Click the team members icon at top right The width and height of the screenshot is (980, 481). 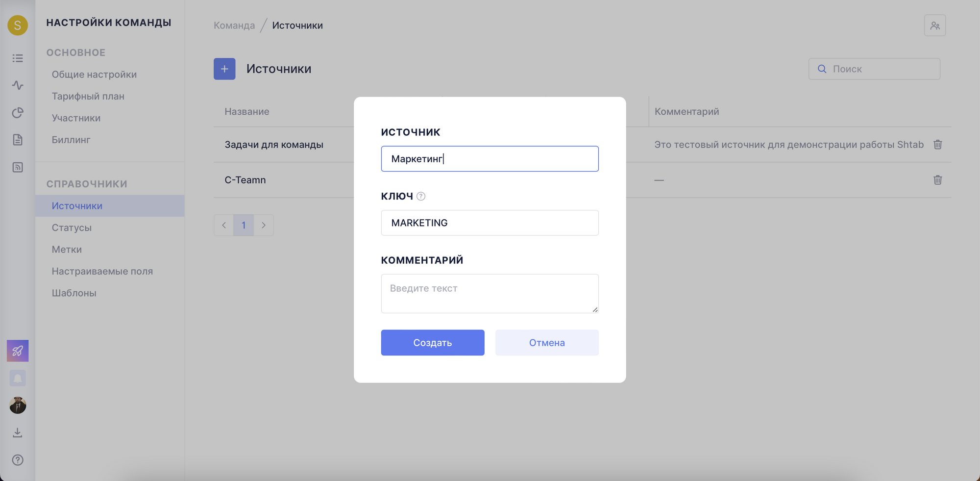point(935,25)
